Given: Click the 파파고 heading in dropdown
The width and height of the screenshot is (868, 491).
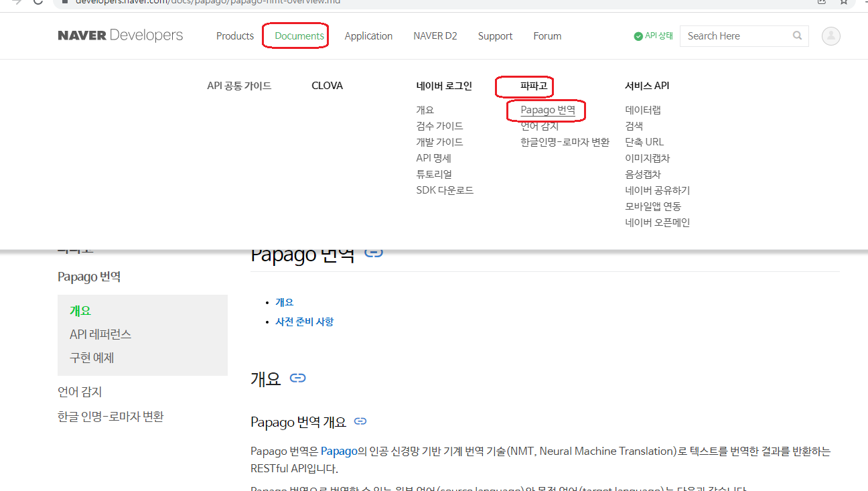Looking at the screenshot, I should coord(534,86).
